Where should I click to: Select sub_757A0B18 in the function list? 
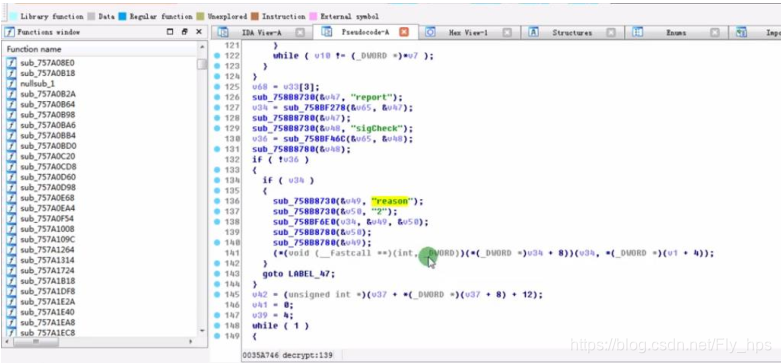point(48,73)
